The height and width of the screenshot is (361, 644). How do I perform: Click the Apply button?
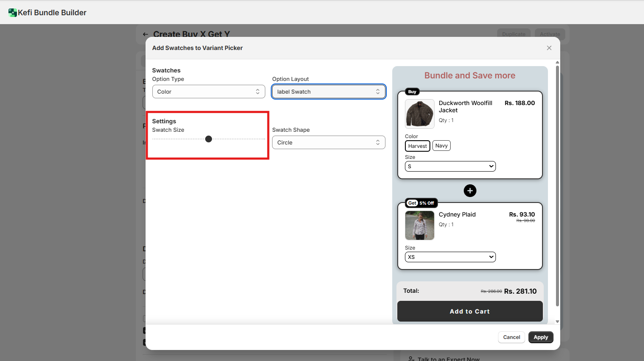(540, 337)
